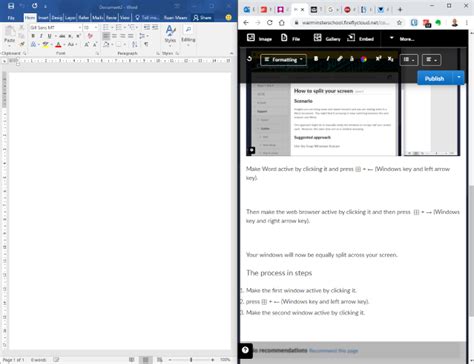
Task: Bookmark page using star icon
Action: (399, 23)
